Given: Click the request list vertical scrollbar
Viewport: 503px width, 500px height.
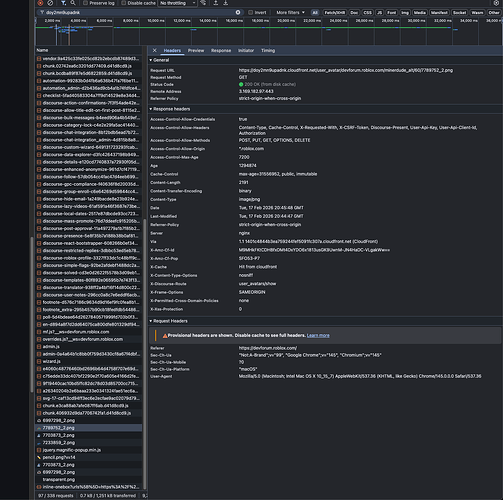Looking at the screenshot, I should click(x=145, y=353).
